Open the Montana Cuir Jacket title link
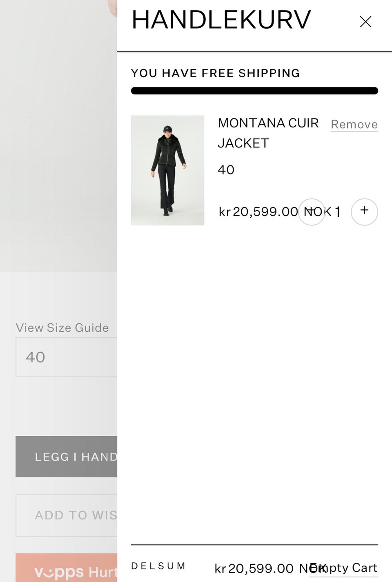 pyautogui.click(x=268, y=133)
